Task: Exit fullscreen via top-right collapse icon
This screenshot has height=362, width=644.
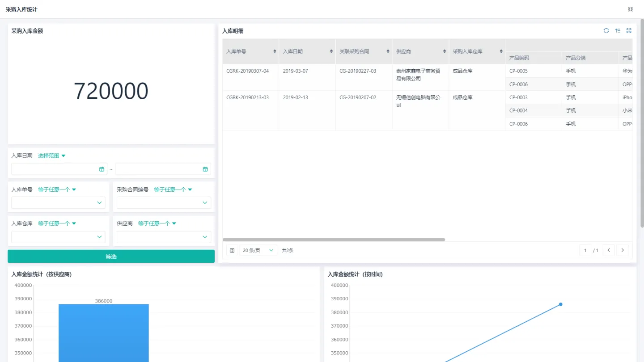Action: tap(631, 9)
